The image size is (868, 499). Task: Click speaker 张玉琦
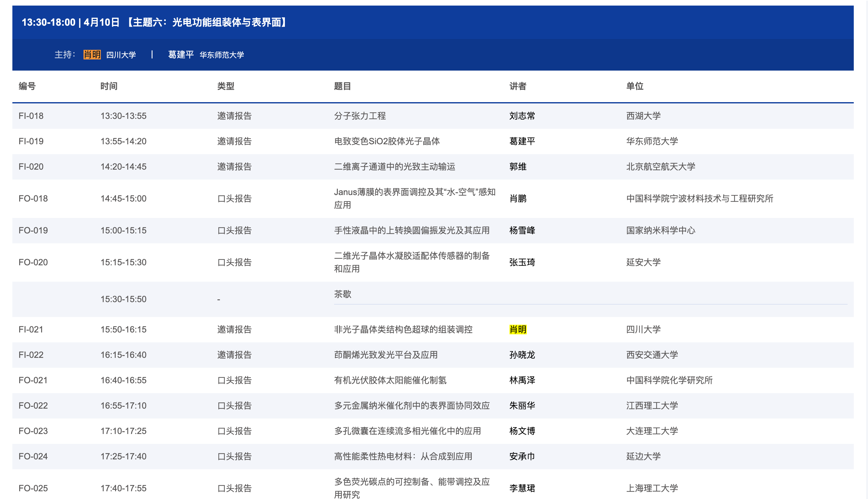click(522, 262)
